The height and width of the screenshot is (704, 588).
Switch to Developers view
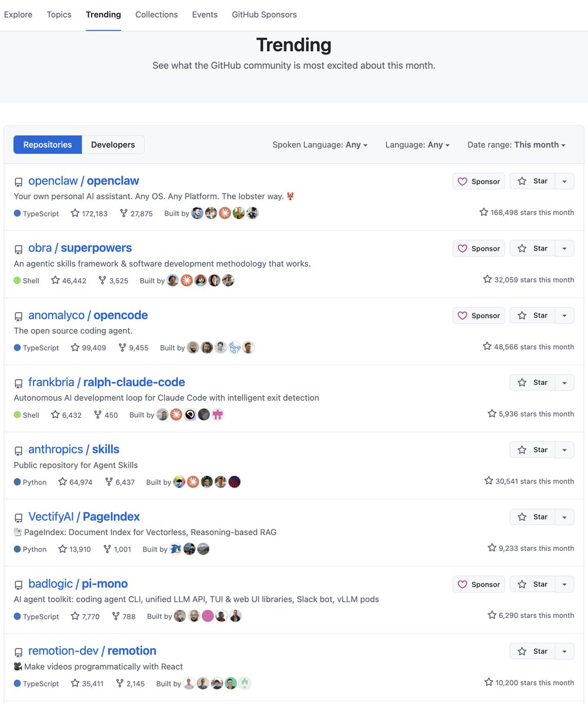click(x=113, y=145)
